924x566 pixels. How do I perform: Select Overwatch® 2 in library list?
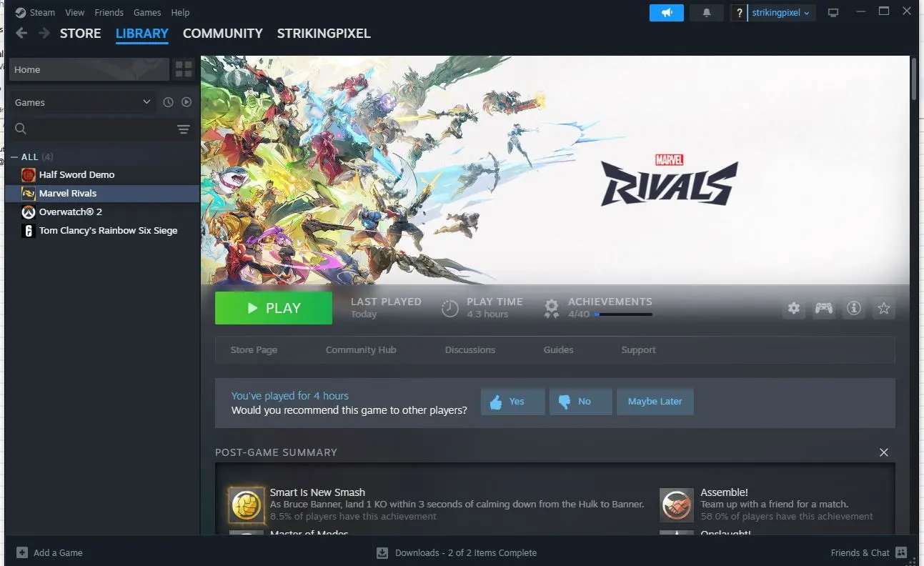coord(102,212)
